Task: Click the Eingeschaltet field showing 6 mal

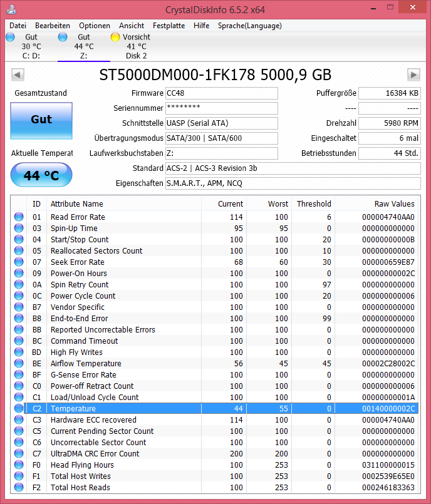Action: 390,138
